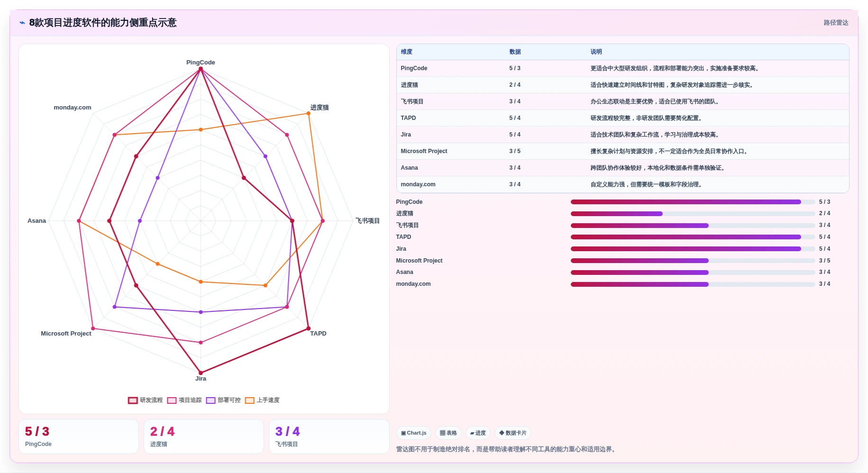Click the 3 / 5 value in the table
The height and width of the screenshot is (473, 868).
tap(515, 151)
